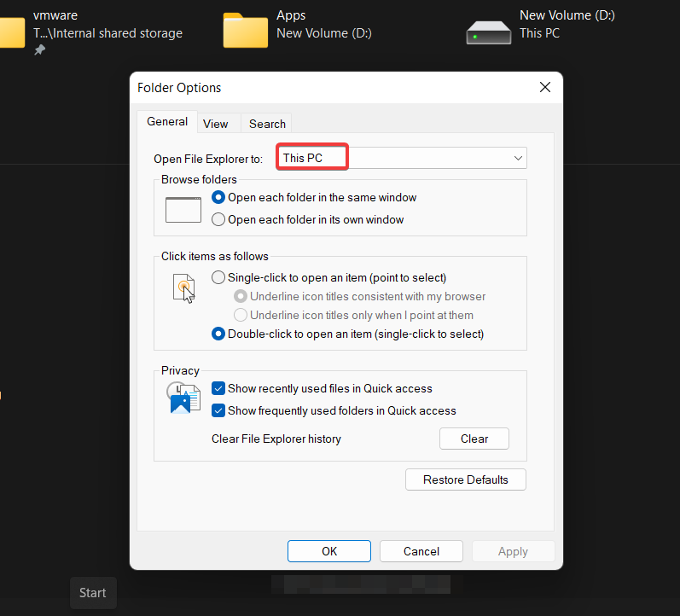
Task: Click the Apps folder icon
Action: (245, 30)
